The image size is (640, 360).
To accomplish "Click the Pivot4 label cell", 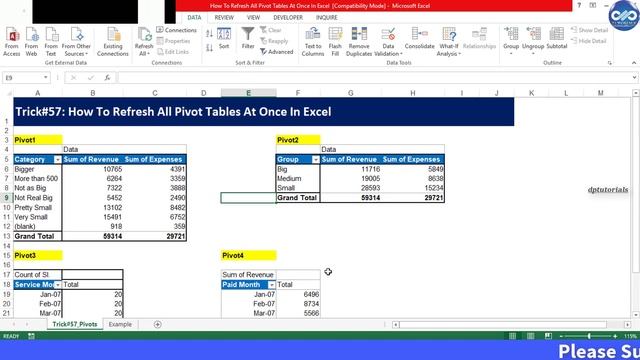I will click(x=249, y=256).
